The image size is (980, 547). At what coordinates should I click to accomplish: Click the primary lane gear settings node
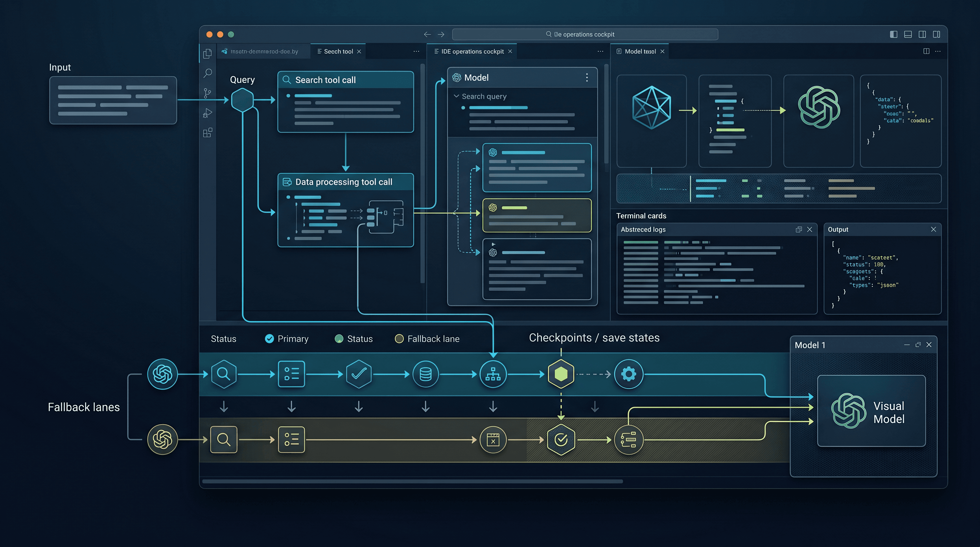[629, 374]
